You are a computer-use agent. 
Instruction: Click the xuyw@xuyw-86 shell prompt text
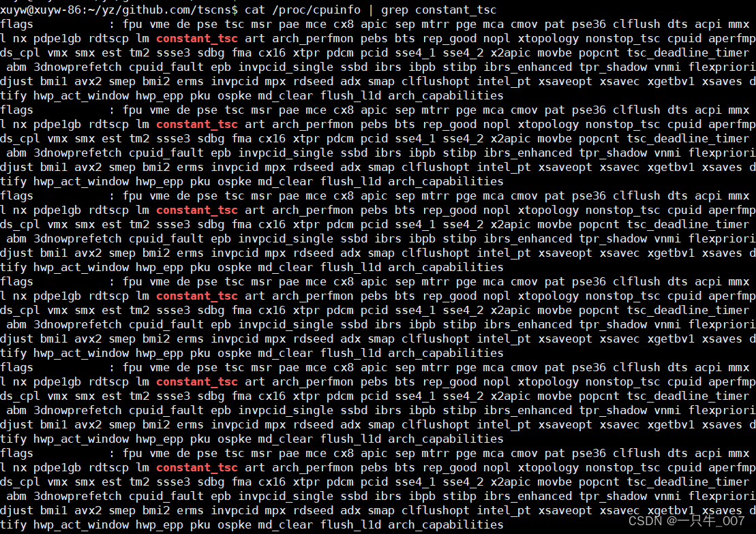click(40, 10)
